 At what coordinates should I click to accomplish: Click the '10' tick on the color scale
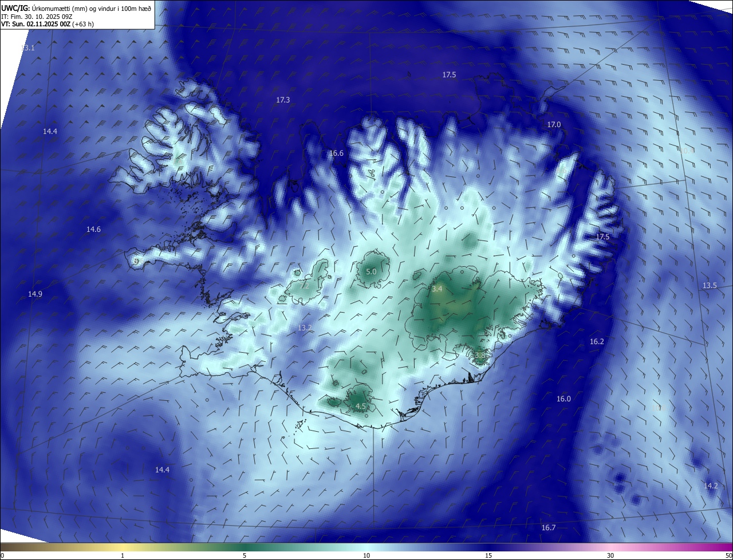(x=366, y=555)
